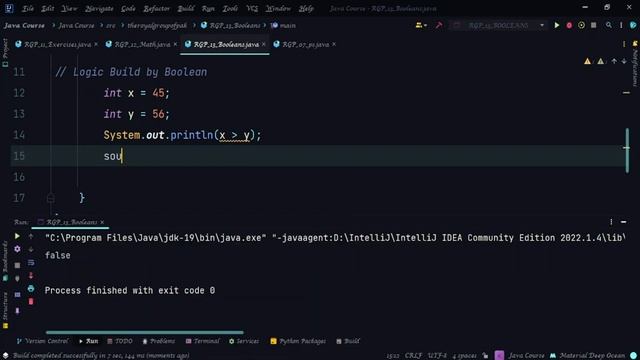Open run configuration RGP_13_BOOLEANS dropdown
Screen dimensions: 640x360
(x=498, y=25)
